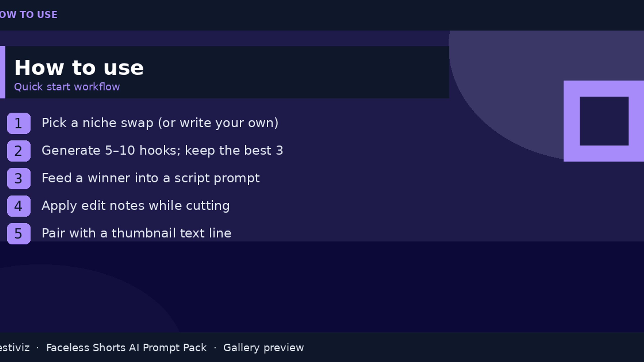Image resolution: width=644 pixels, height=362 pixels.
Task: Click the number 3 step badge
Action: pos(19,178)
